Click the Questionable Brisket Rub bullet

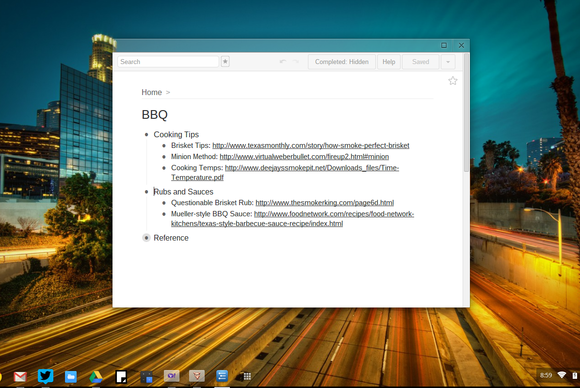coord(164,203)
